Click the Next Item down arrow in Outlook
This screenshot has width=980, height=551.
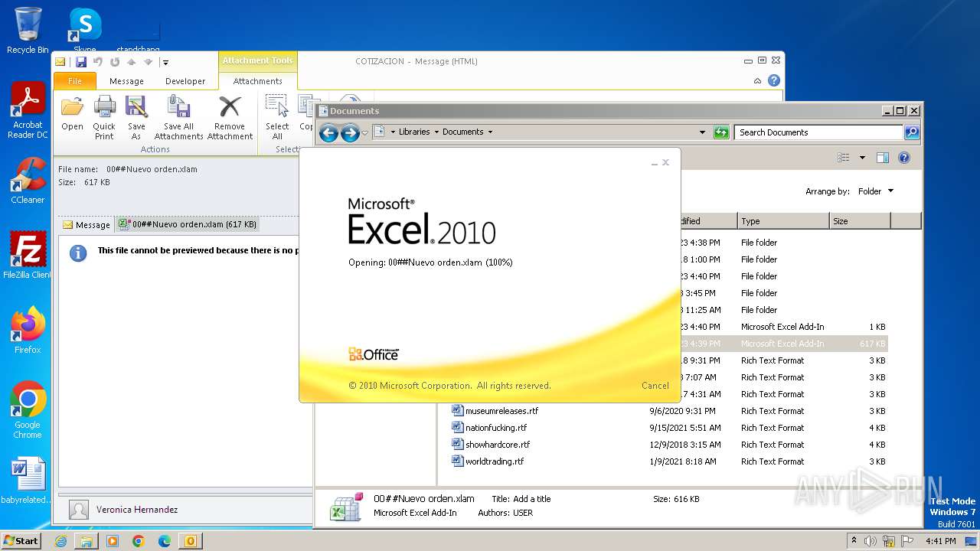point(148,62)
